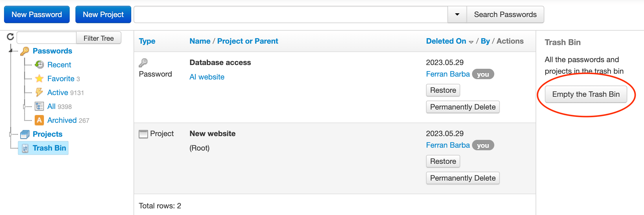This screenshot has width=644, height=215.
Task: Sort by Type column header
Action: click(x=147, y=41)
